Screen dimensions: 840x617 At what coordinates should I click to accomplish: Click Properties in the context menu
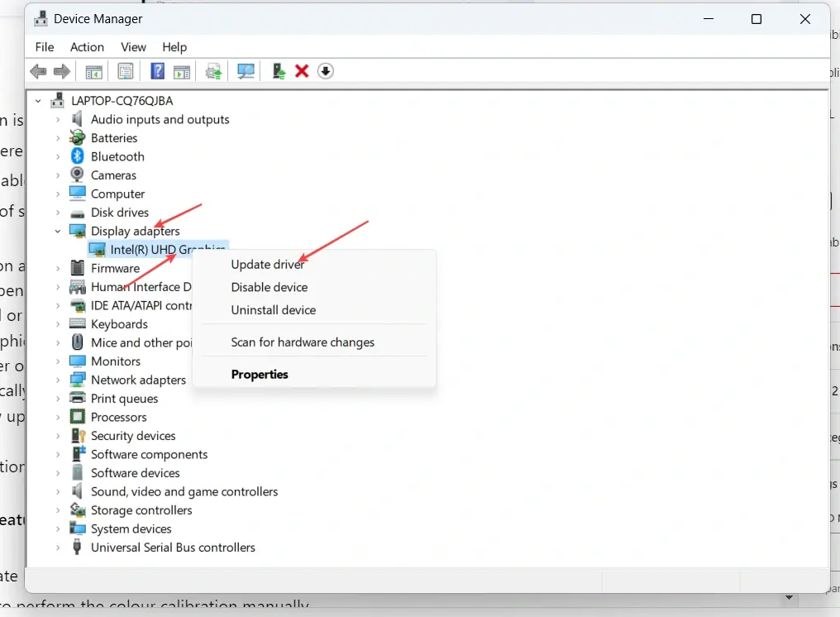260,374
